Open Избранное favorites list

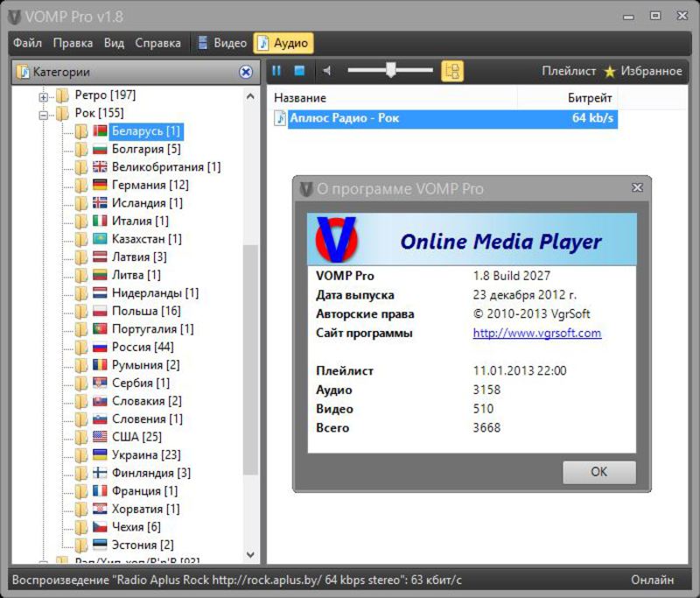(651, 71)
